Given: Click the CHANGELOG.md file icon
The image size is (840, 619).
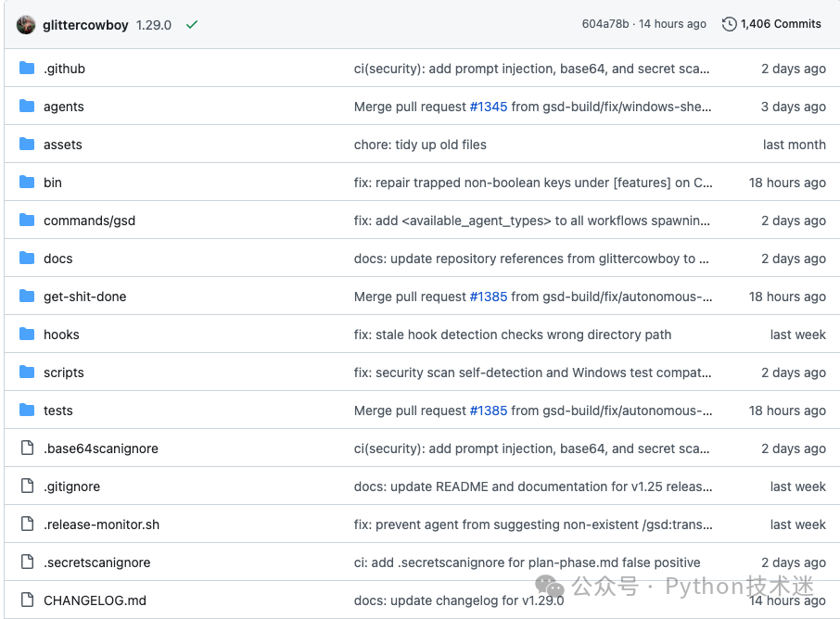Looking at the screenshot, I should 27,600.
